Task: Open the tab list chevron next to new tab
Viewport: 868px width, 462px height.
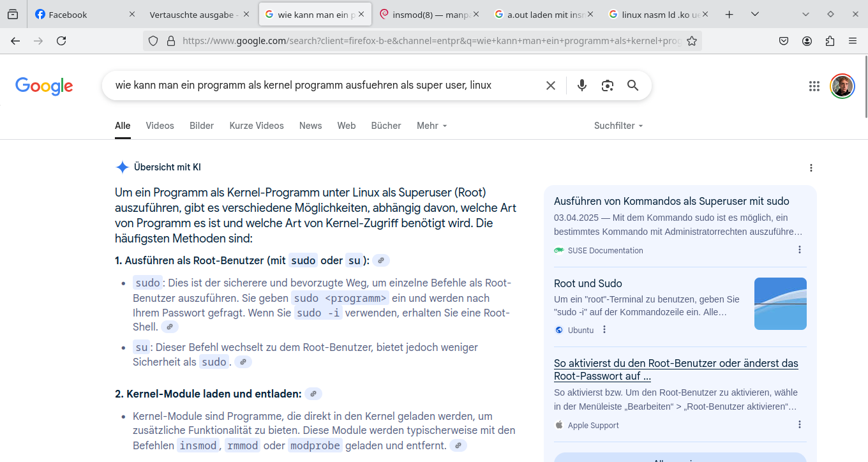Action: (x=754, y=13)
